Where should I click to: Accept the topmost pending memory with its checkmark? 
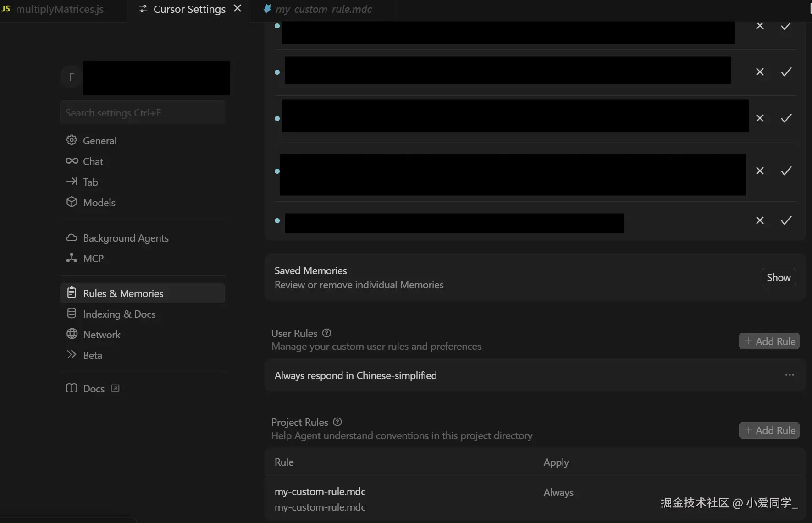click(x=786, y=26)
